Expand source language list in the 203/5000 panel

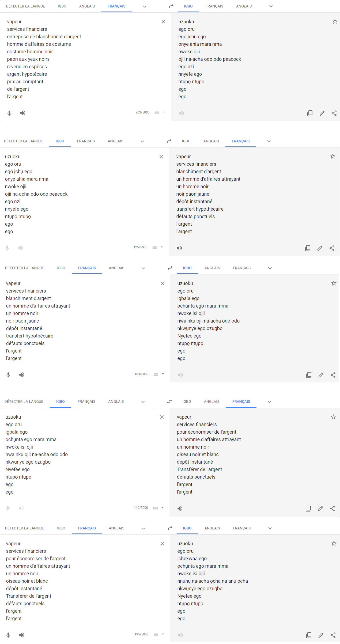(x=145, y=6)
